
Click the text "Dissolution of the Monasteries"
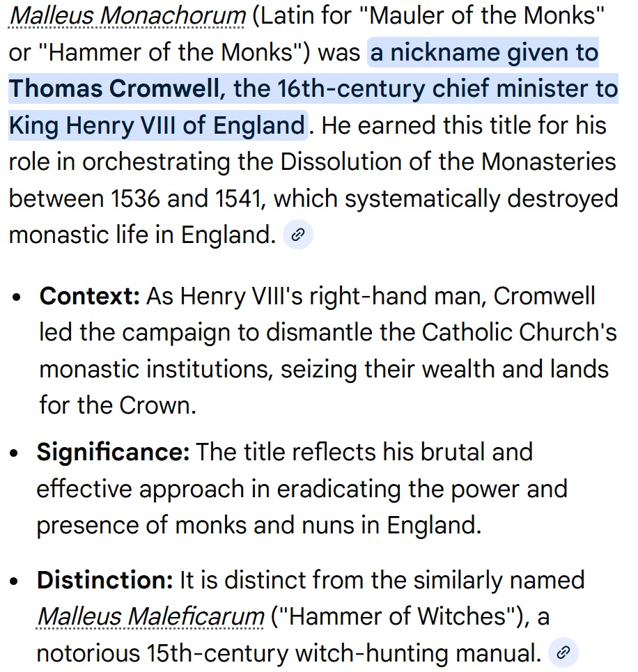click(448, 162)
